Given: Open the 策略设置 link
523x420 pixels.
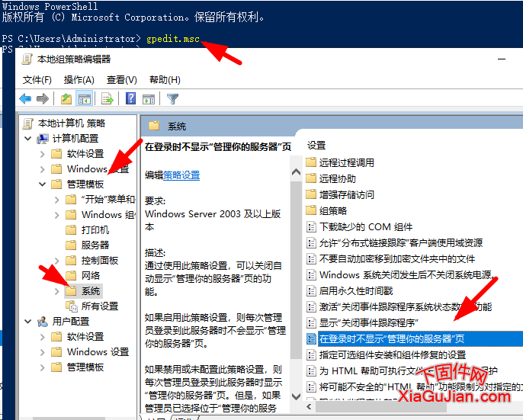Looking at the screenshot, I should pos(181,175).
